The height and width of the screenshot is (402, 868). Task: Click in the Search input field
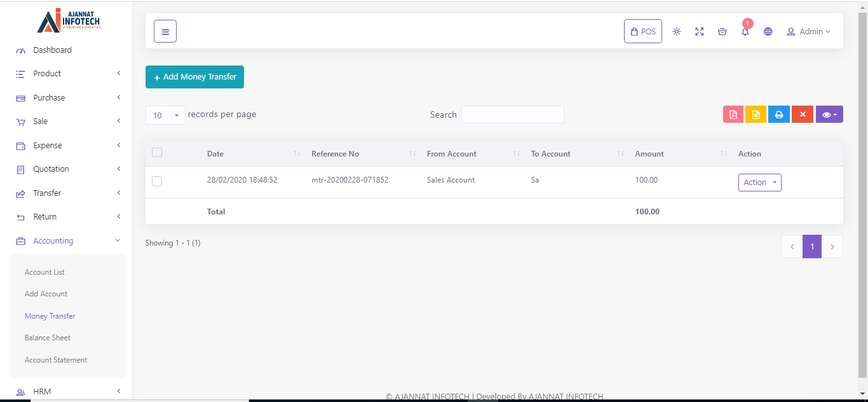click(x=512, y=114)
